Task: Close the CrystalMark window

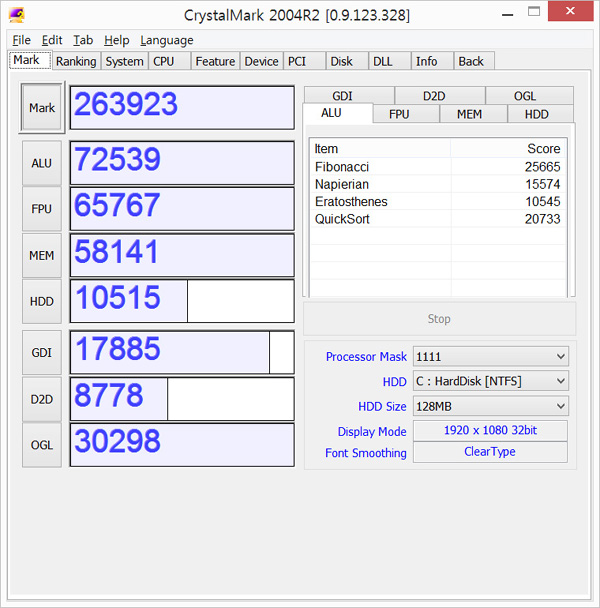Action: tap(570, 11)
